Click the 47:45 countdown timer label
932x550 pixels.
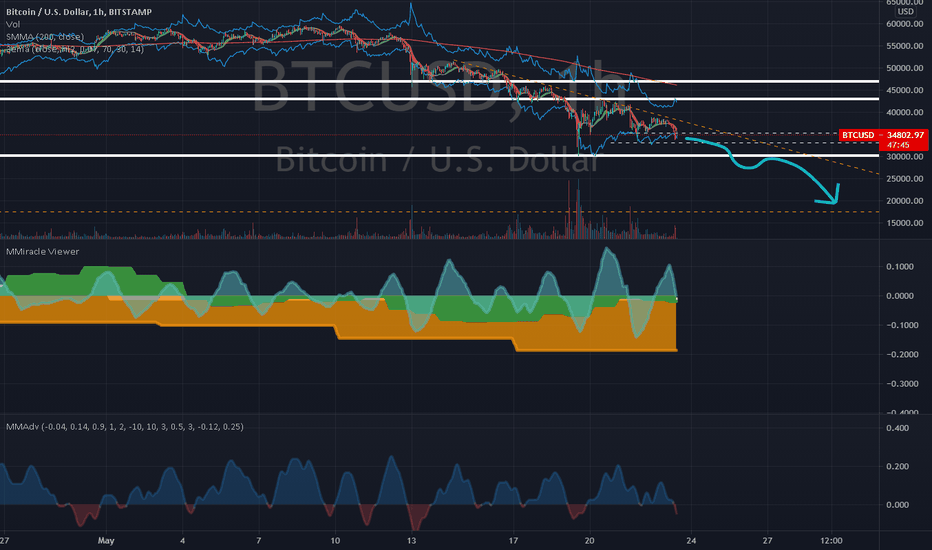pos(898,145)
